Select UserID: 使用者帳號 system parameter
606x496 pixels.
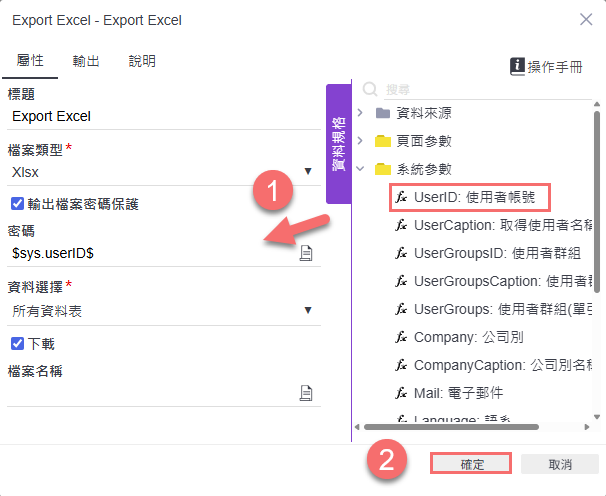click(x=470, y=197)
